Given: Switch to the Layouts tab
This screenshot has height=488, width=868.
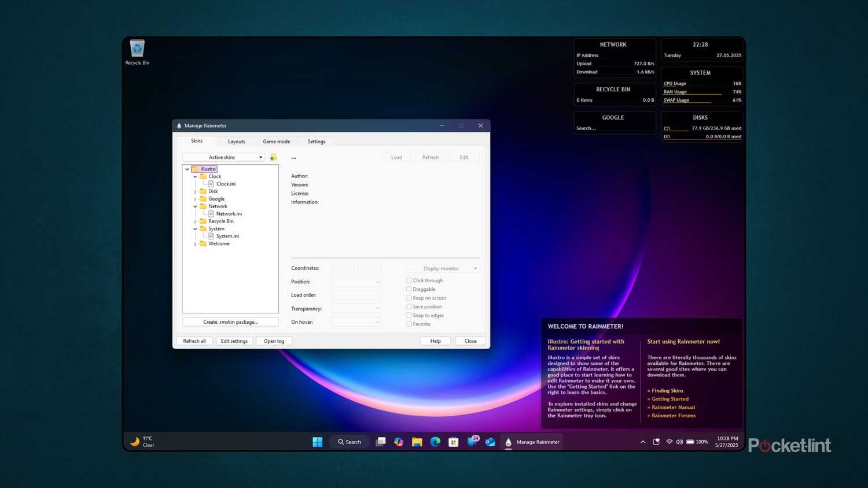Looking at the screenshot, I should coord(236,141).
